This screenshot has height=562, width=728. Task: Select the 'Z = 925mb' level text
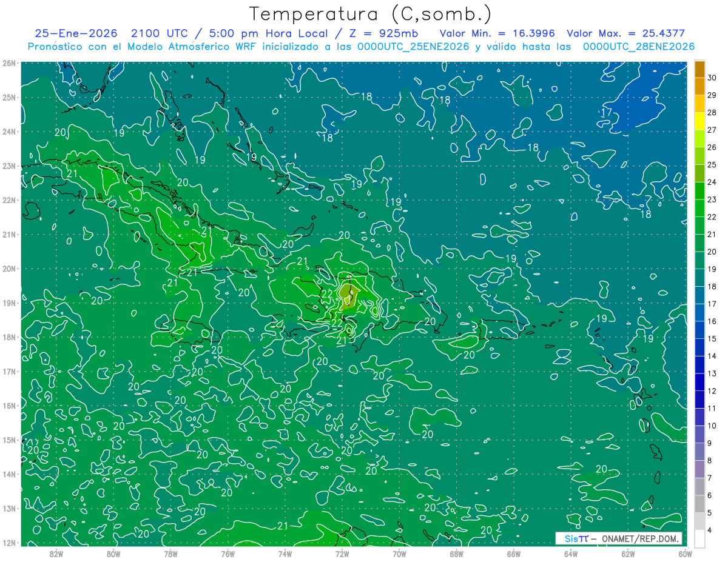pos(382,34)
